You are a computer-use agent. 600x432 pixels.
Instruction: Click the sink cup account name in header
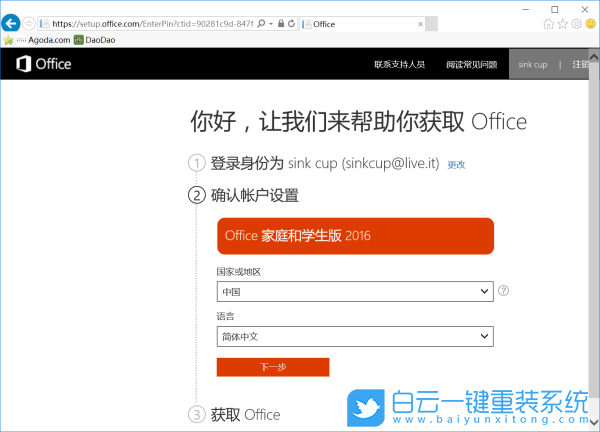tap(533, 64)
